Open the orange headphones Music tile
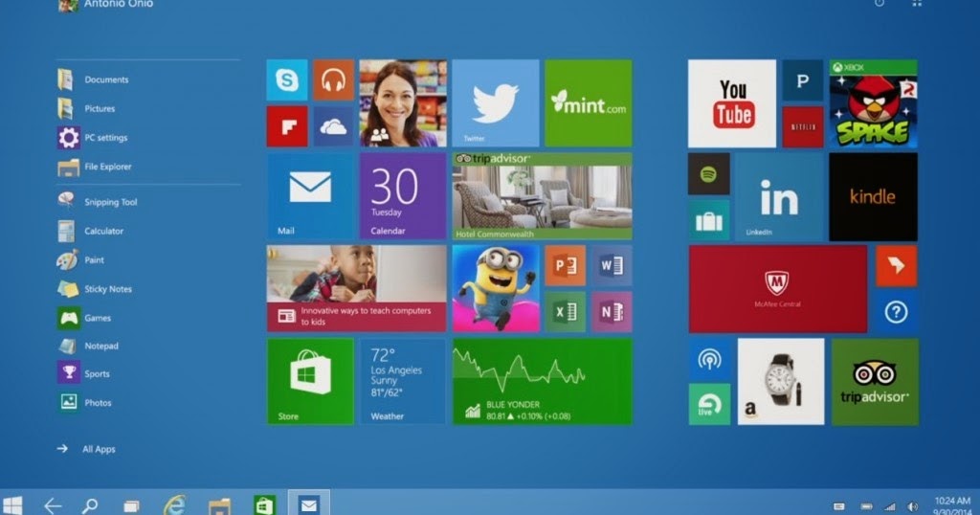 333,80
